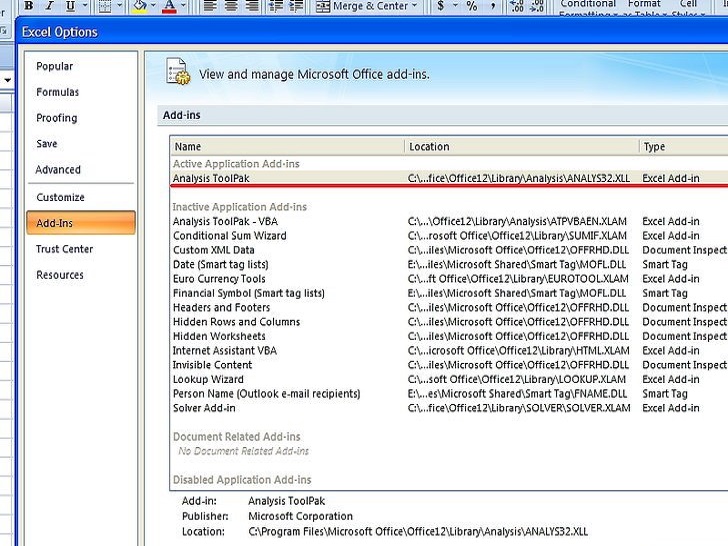Align cell text to the left
Viewport: 728px width, 546px height.
click(x=210, y=6)
